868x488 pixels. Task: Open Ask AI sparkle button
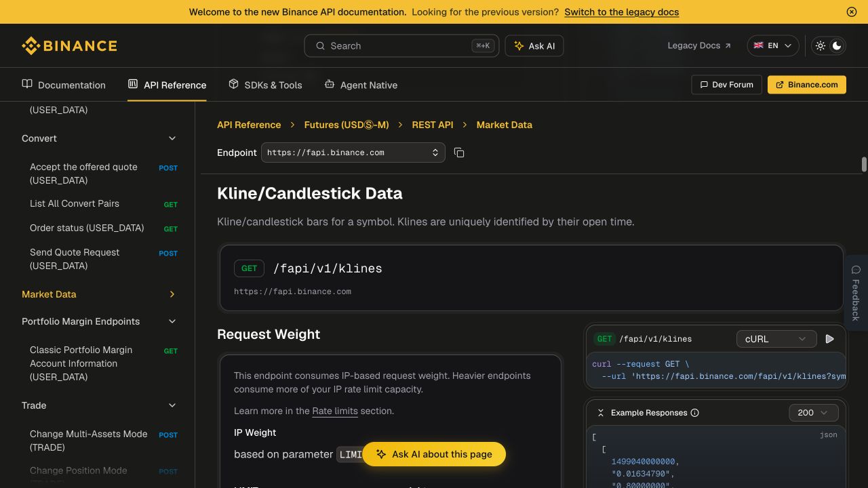(x=534, y=45)
